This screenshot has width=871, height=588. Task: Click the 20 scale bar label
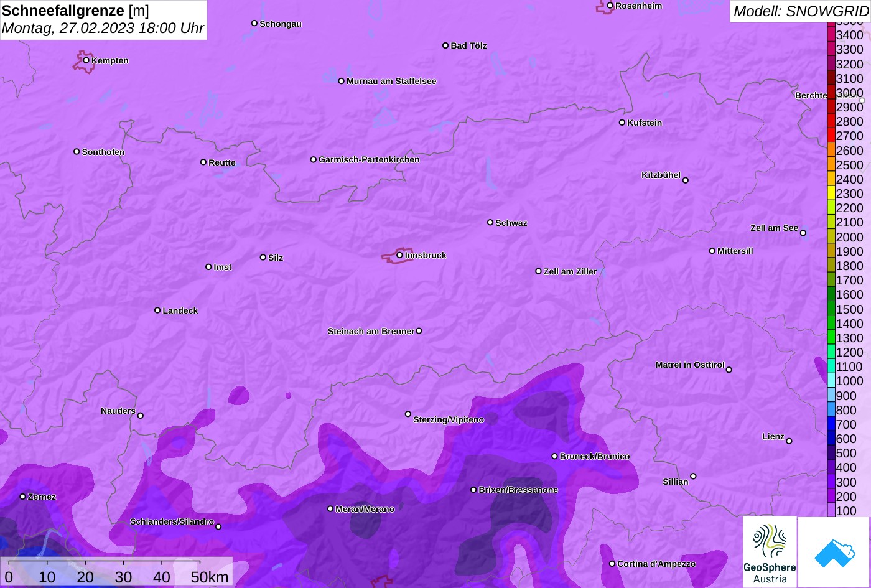click(x=85, y=577)
